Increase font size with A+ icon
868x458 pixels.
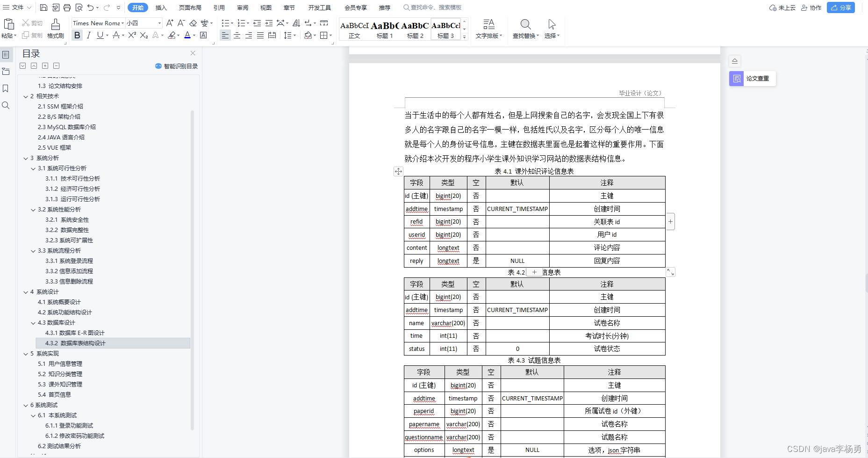click(x=170, y=23)
